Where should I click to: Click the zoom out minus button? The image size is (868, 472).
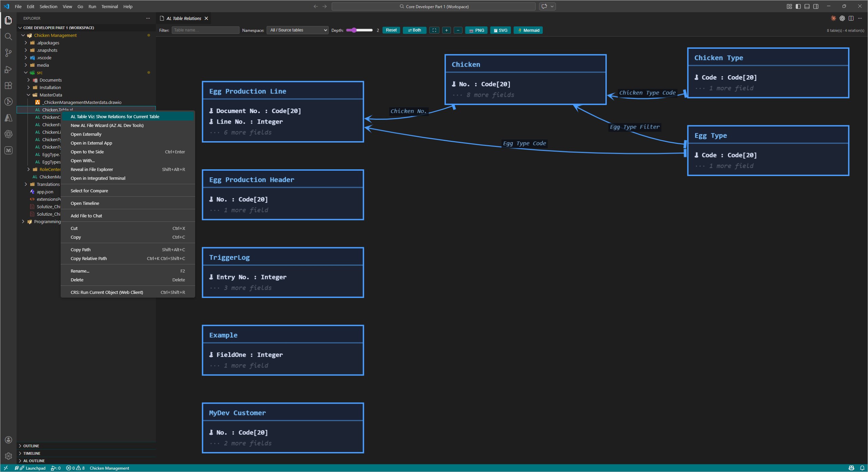click(x=458, y=30)
